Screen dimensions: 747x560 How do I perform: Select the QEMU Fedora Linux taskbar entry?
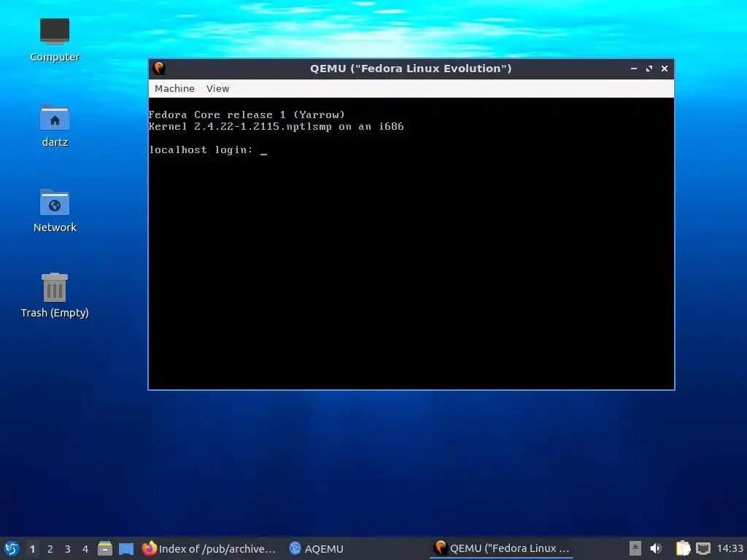[502, 548]
